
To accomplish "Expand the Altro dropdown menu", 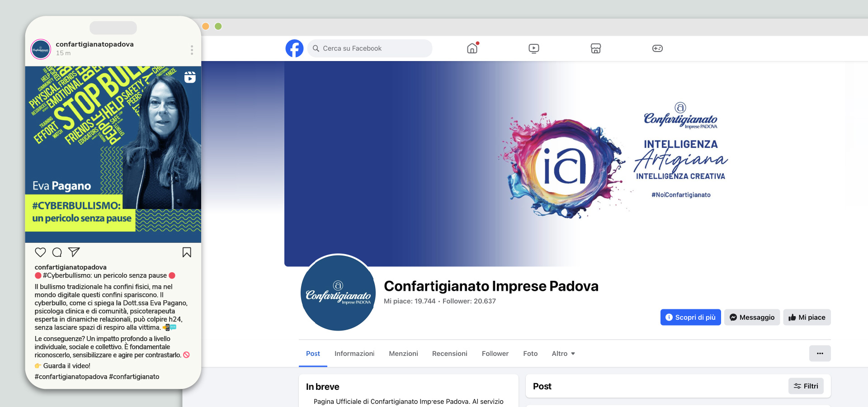I will coord(563,354).
